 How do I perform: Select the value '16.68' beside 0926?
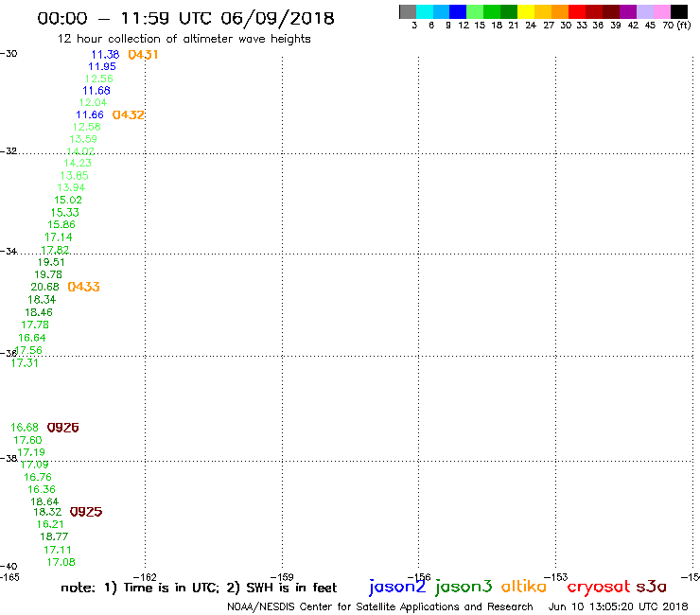tap(25, 428)
